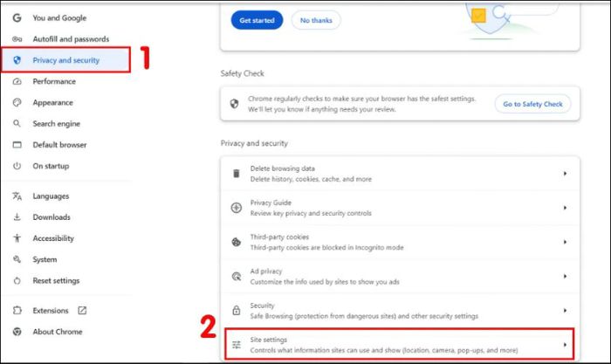Viewport: 611px width, 364px height.
Task: Click the Downloads arrow icon
Action: pos(17,217)
